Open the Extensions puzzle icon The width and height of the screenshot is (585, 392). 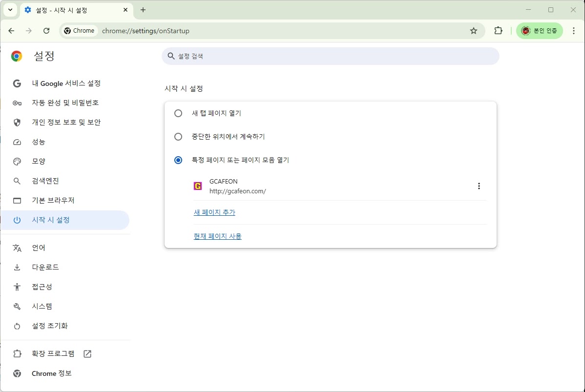498,31
